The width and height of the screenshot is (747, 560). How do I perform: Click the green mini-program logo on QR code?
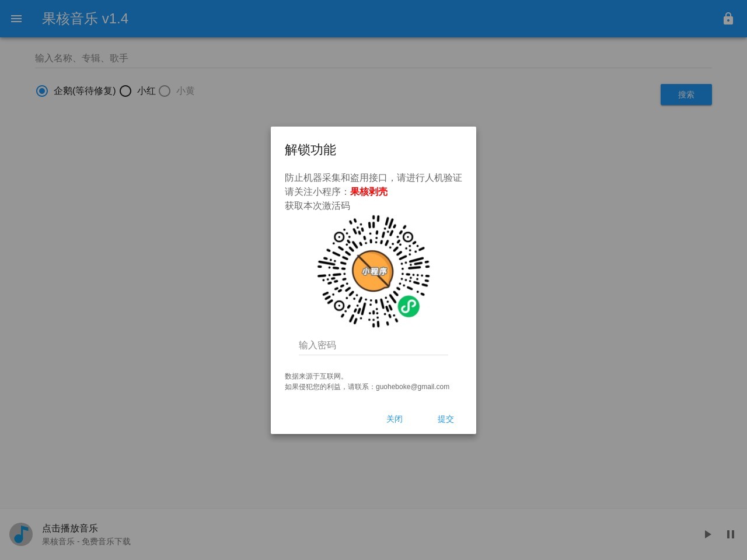click(409, 306)
